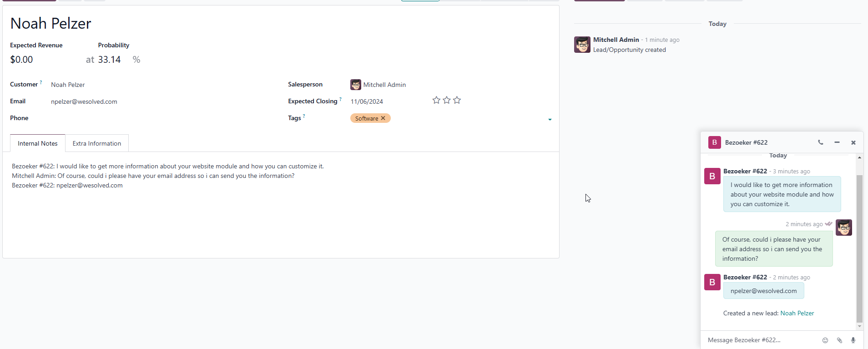Set priority to one star

[x=436, y=100]
